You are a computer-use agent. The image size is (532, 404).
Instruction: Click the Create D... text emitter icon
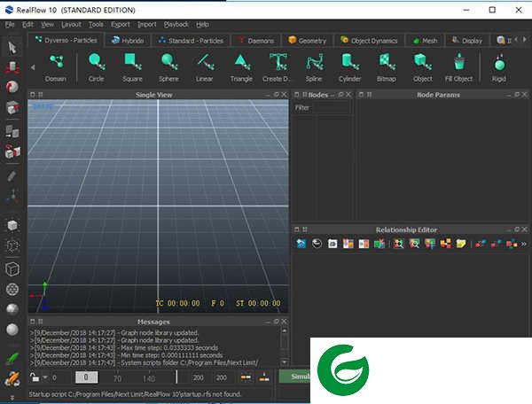[x=278, y=67]
